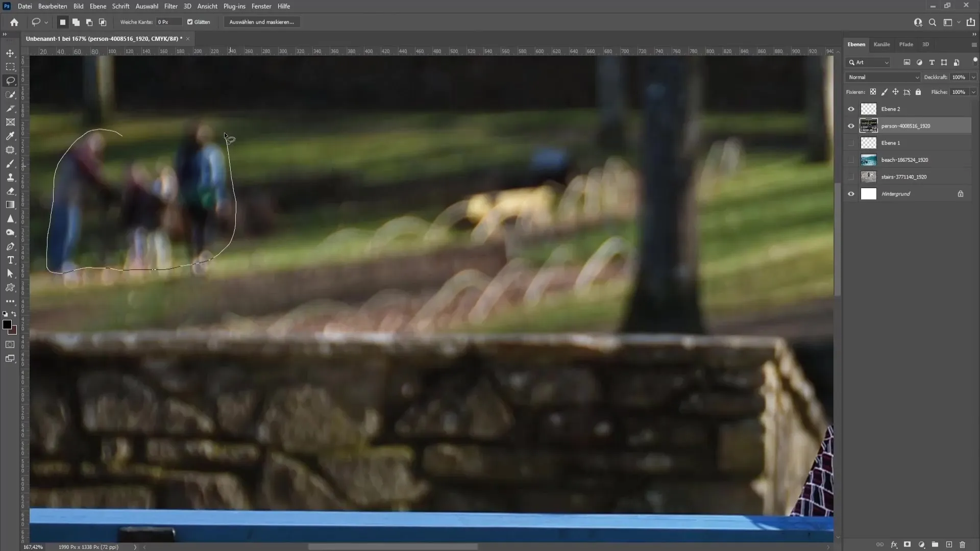This screenshot has width=980, height=551.
Task: Click the beach-1867524_1920 layer thumbnail
Action: 868,160
